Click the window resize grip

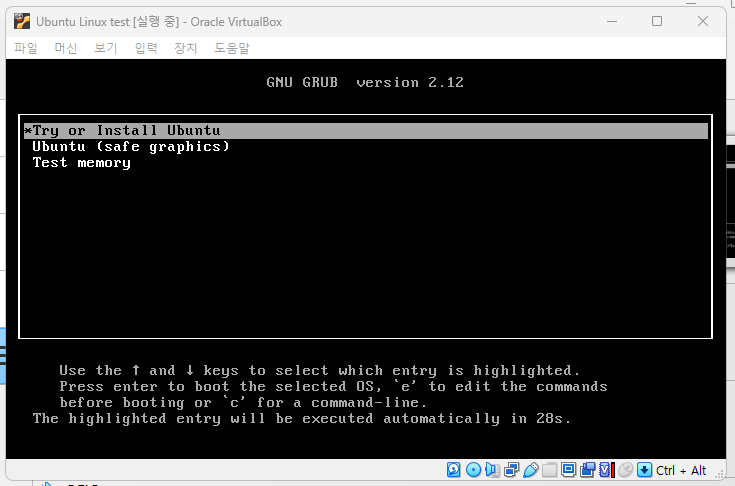tap(719, 474)
